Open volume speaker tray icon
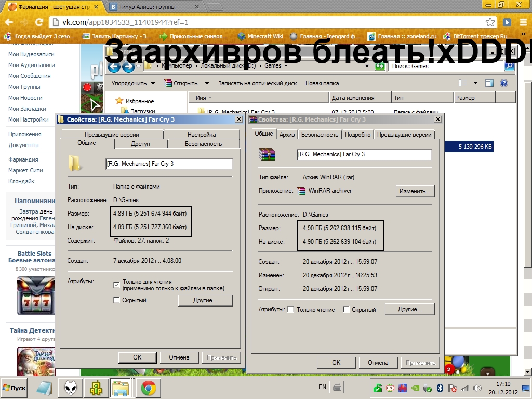The height and width of the screenshot is (399, 532). click(477, 388)
